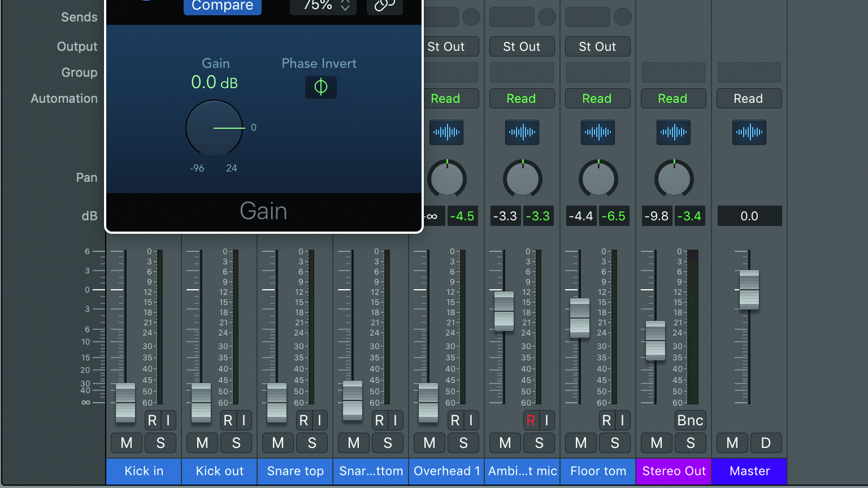Open Overhead 1 Read automation mode menu
The image size is (868, 488).
coord(451,98)
